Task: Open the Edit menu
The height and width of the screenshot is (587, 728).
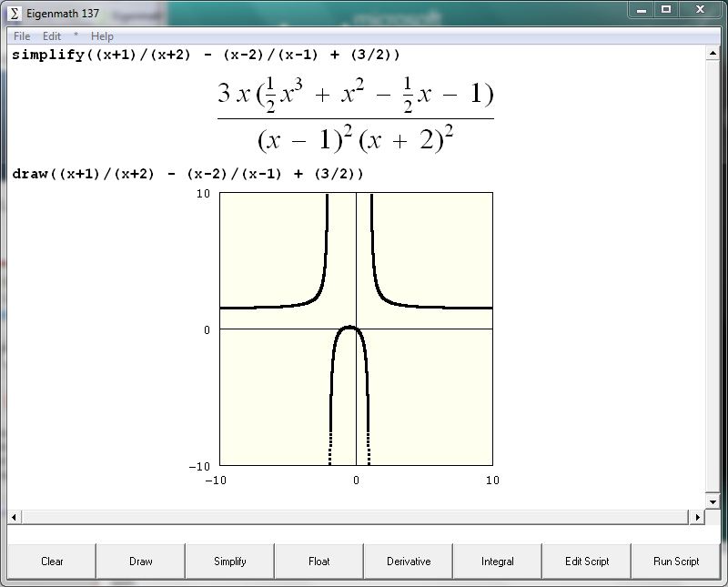Action: pyautogui.click(x=52, y=36)
